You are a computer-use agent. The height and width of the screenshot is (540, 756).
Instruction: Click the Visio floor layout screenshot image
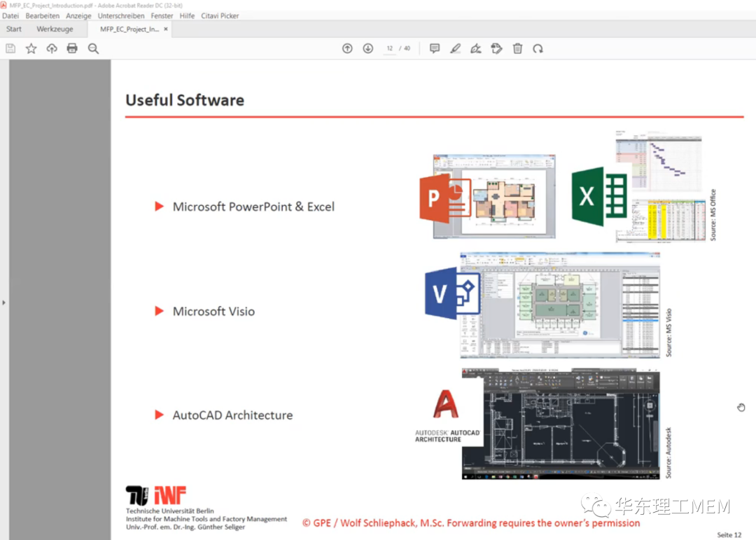click(x=560, y=305)
